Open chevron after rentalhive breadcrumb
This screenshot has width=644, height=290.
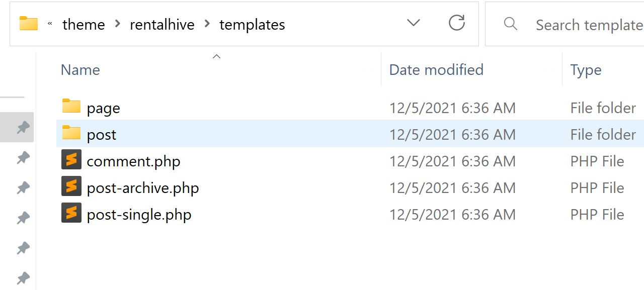207,24
